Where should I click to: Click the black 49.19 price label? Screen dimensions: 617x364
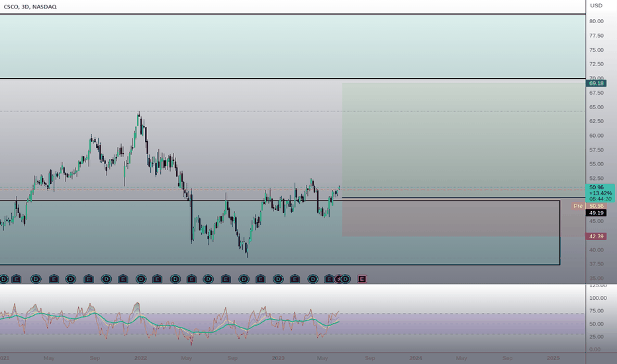tap(596, 213)
